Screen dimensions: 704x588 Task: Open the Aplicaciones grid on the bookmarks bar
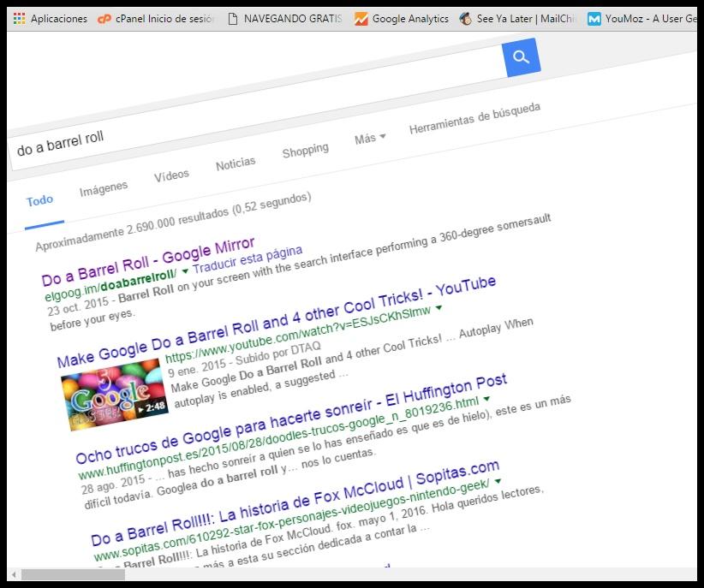(51, 18)
